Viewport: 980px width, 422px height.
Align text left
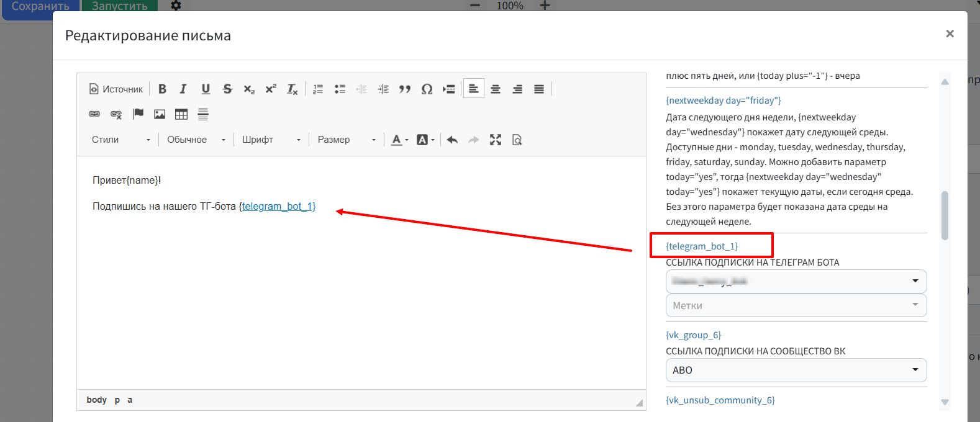(x=474, y=89)
